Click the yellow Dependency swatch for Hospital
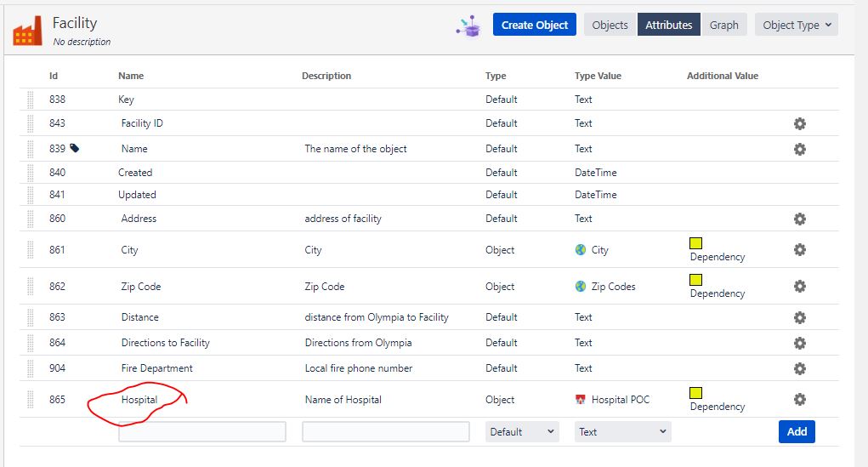Viewport: 868px width, 467px height. (695, 393)
